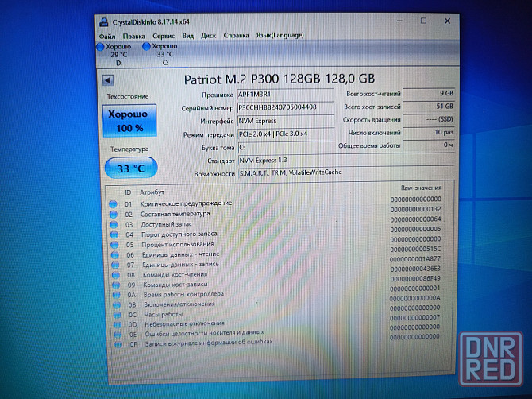Open the Файл menu
The height and width of the screenshot is (399, 532).
point(107,36)
